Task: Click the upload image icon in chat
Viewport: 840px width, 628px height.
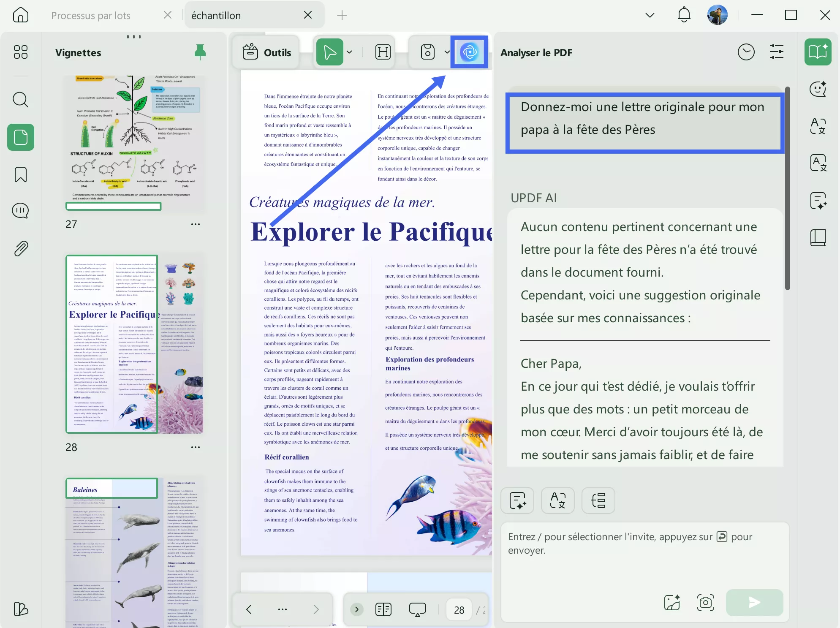Action: pyautogui.click(x=672, y=603)
